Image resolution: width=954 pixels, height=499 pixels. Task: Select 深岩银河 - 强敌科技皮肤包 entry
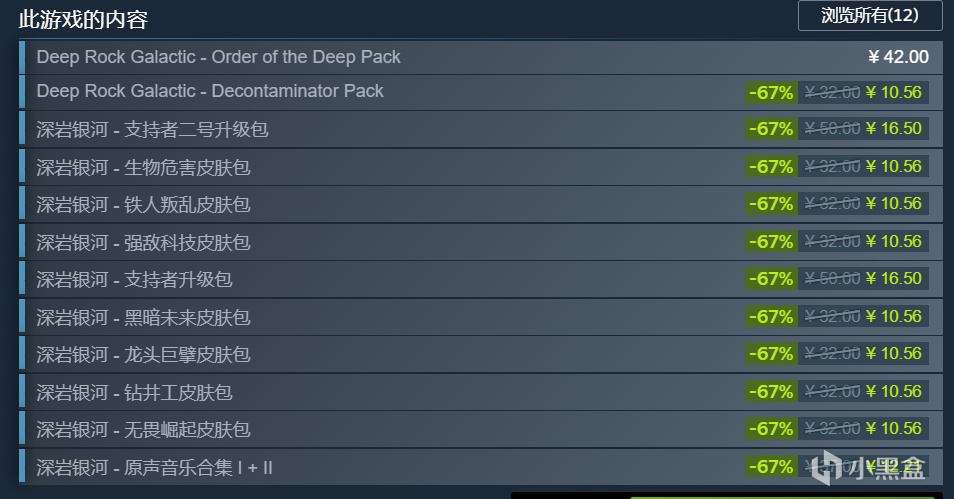coord(481,242)
